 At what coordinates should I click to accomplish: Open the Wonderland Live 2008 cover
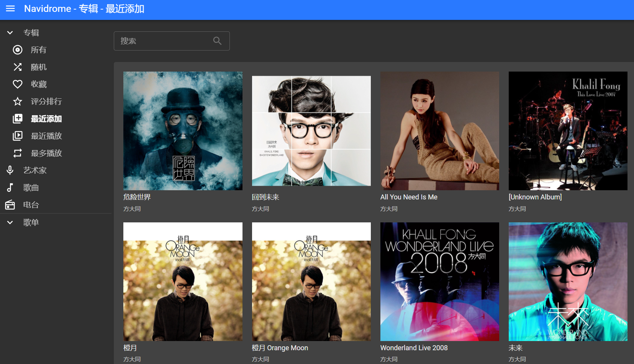pos(440,282)
